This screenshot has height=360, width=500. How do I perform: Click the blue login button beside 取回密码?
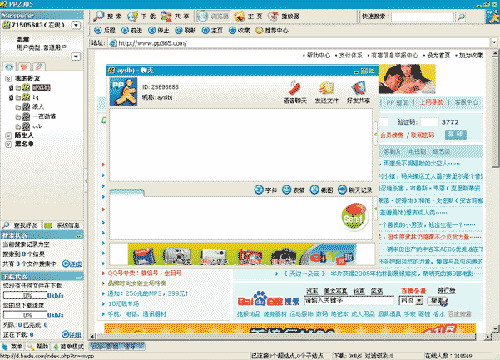[x=456, y=135]
